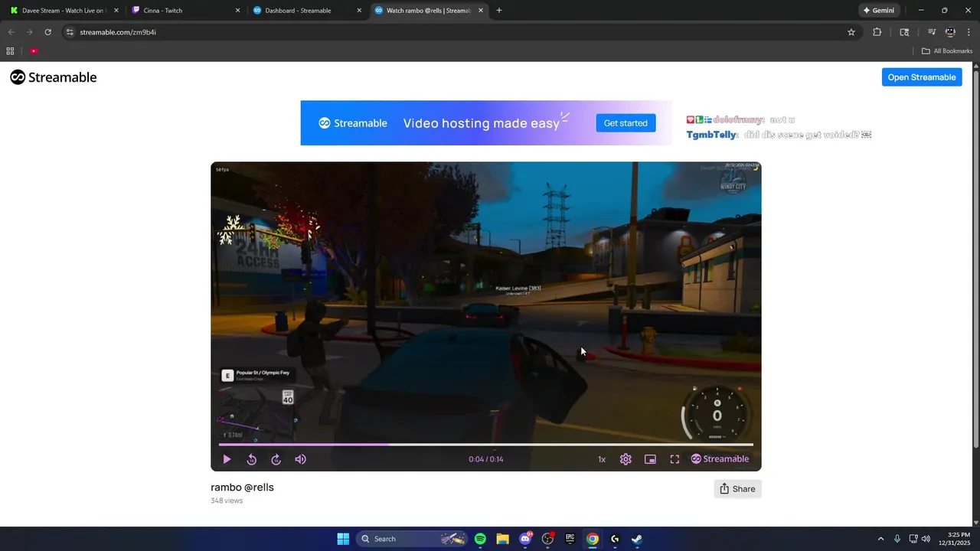Open Logitech G HUB from taskbar
Screen dimensions: 980x551
[x=615, y=539]
